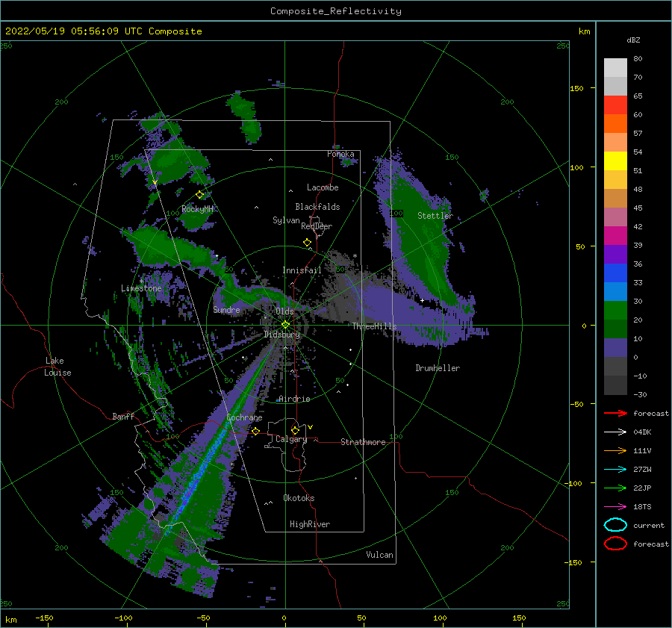The height and width of the screenshot is (628, 672).
Task: Click the Limestone label on map
Action: click(141, 288)
